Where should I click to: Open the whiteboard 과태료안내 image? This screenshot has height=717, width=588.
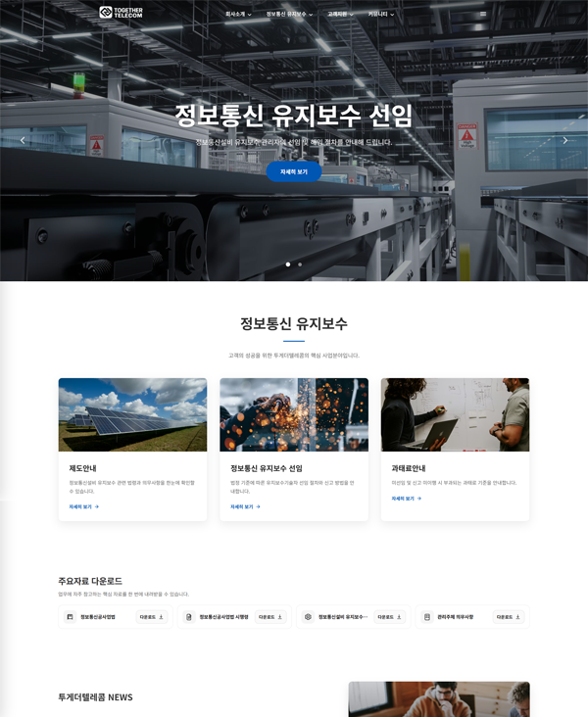coord(456,414)
